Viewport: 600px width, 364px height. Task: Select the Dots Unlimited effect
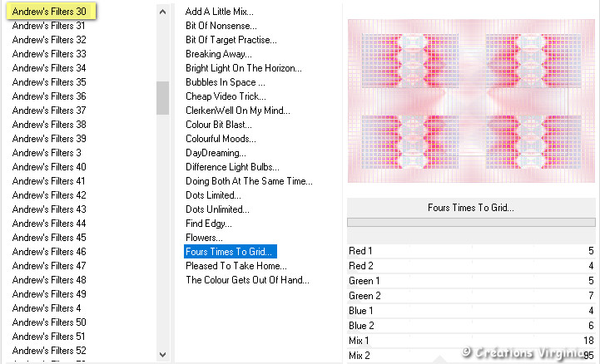(x=217, y=209)
